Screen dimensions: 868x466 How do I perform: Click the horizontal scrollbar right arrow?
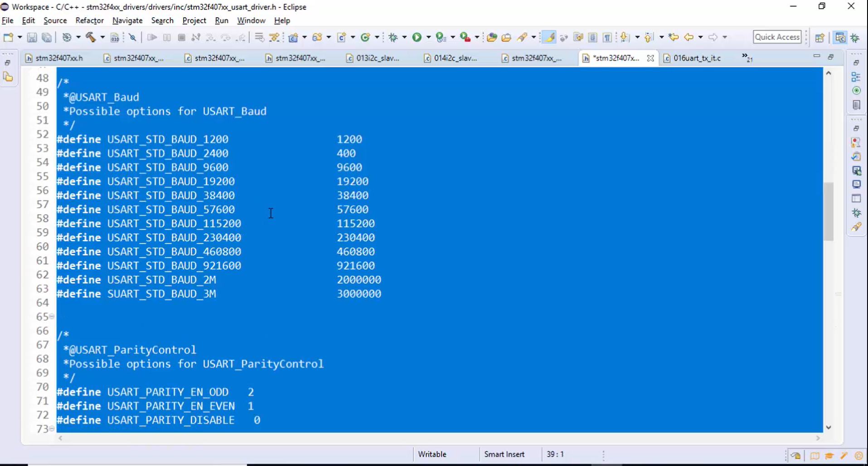tap(818, 438)
